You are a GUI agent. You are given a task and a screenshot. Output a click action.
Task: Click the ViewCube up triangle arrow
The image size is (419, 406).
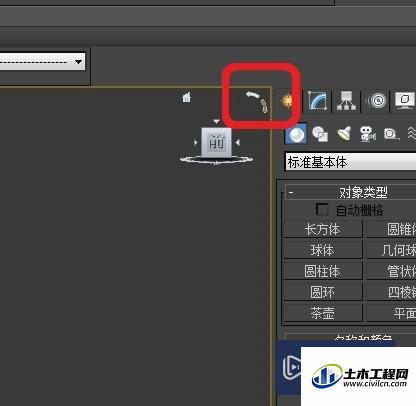click(x=216, y=122)
